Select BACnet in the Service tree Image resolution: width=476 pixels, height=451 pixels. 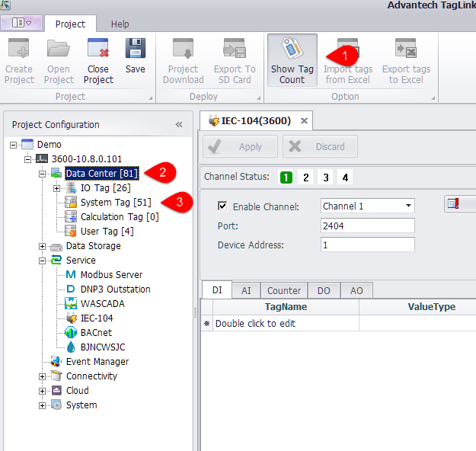[x=96, y=332]
